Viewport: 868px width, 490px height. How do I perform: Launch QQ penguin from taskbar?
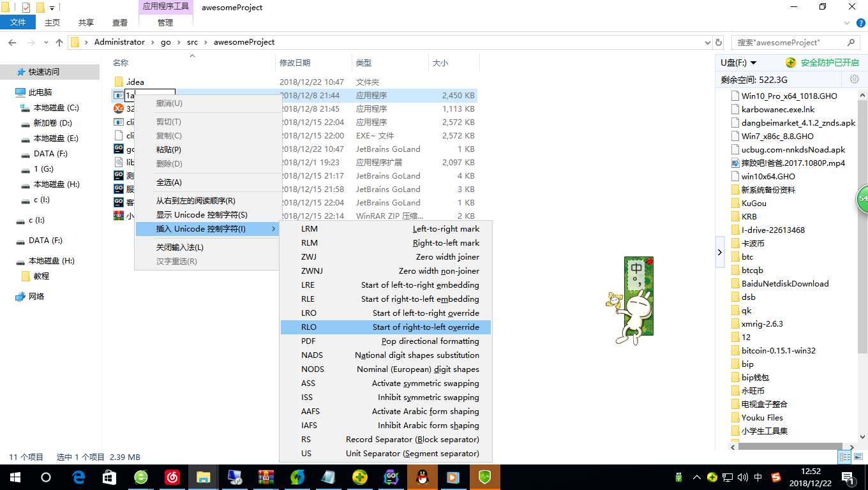pos(422,477)
